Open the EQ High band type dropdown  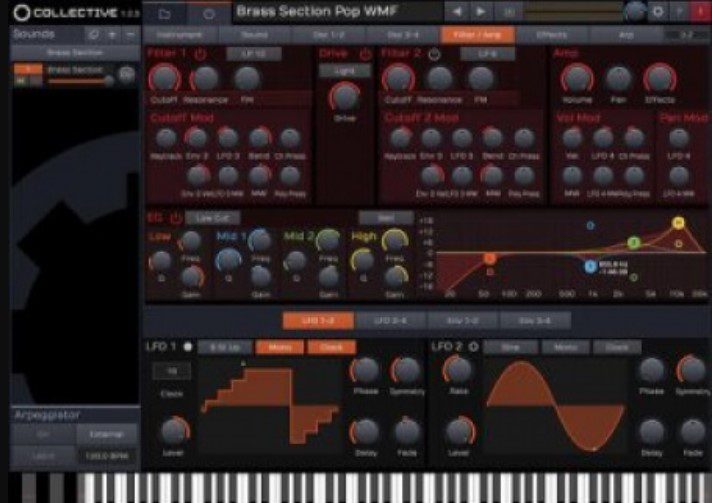pos(386,218)
